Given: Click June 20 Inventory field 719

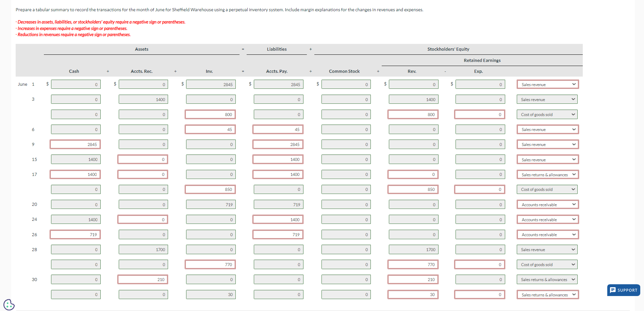Looking at the screenshot, I should pyautogui.click(x=211, y=204).
